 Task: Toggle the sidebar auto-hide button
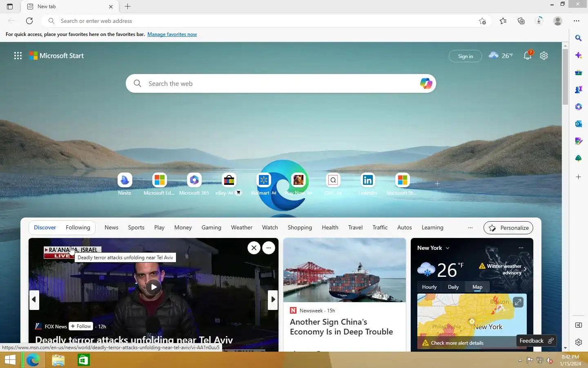point(579,325)
